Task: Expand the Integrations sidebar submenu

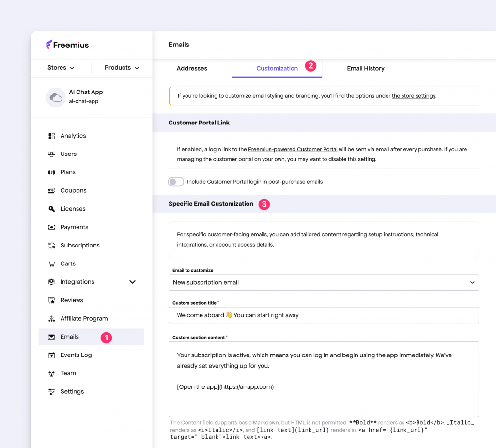Action: pos(132,282)
